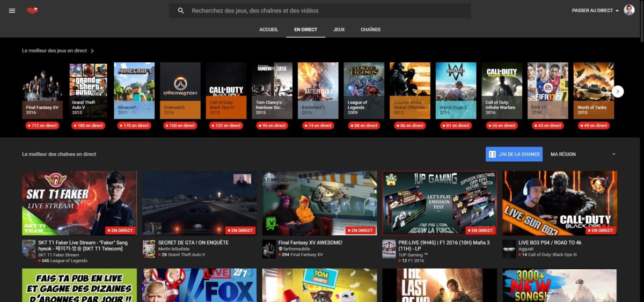Click the search magnifier icon

[x=181, y=11]
